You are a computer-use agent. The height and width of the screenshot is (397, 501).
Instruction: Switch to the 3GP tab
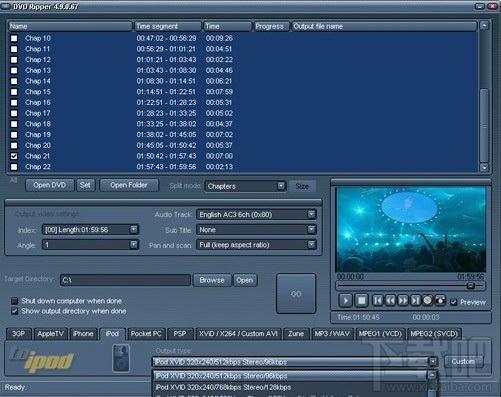tap(19, 334)
